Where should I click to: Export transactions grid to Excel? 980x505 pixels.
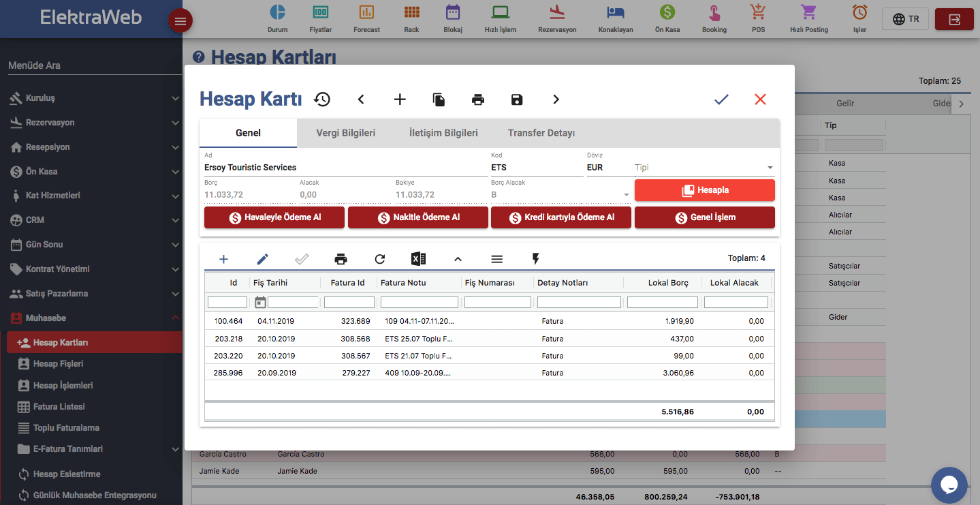[x=419, y=259]
